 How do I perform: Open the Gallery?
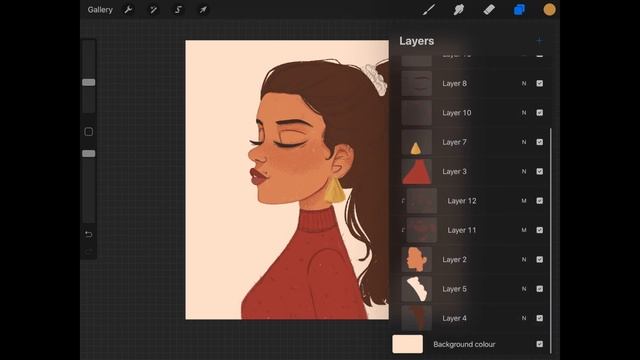click(100, 10)
